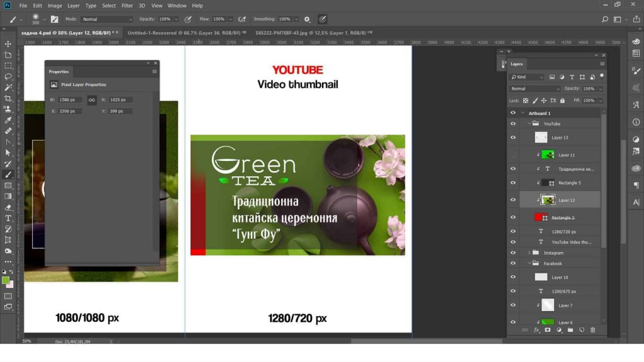Filter layers by shape layers
The height and width of the screenshot is (362, 644).
pyautogui.click(x=582, y=77)
